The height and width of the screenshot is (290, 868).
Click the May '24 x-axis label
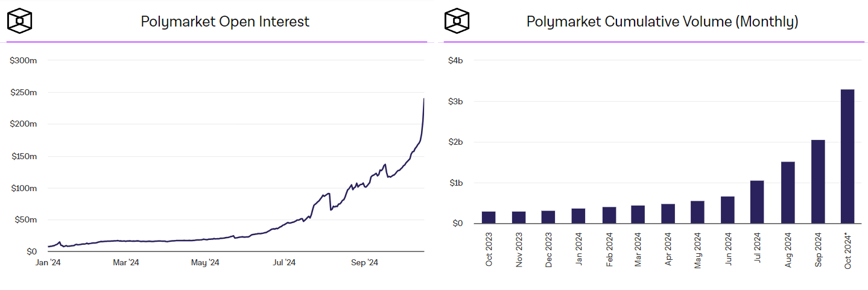point(206,263)
